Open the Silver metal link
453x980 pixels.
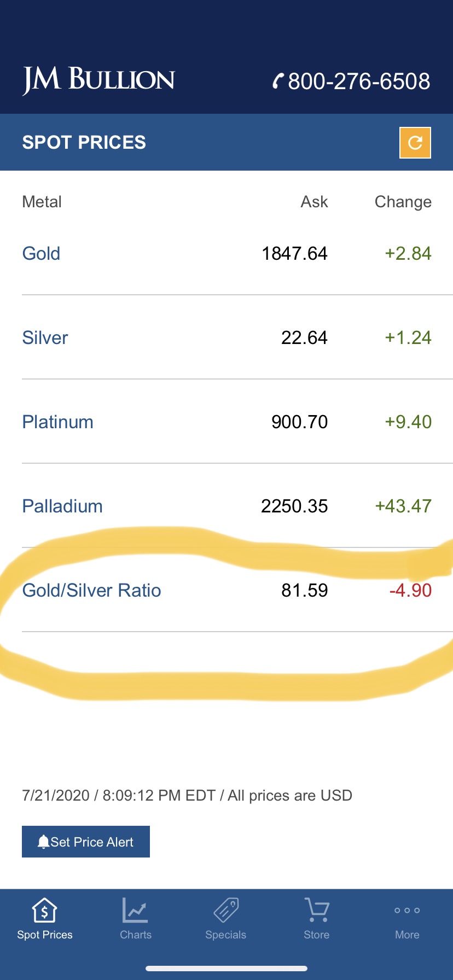[x=45, y=338]
